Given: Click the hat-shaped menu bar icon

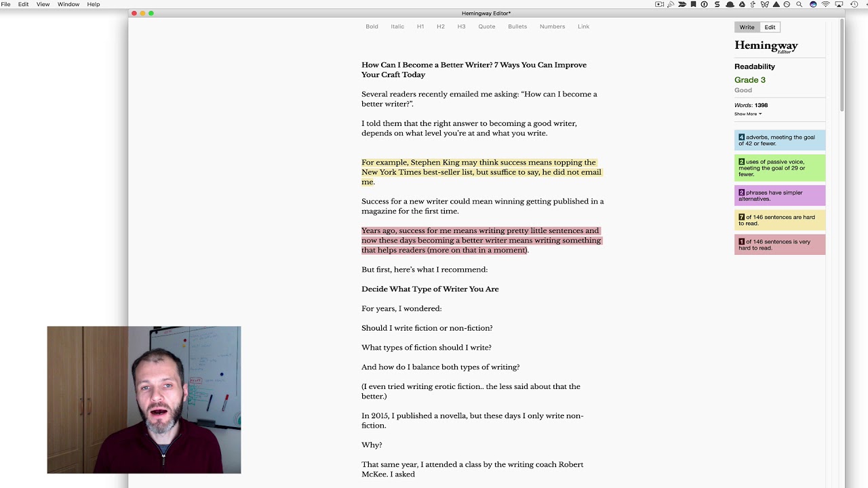Looking at the screenshot, I should pos(730,4).
